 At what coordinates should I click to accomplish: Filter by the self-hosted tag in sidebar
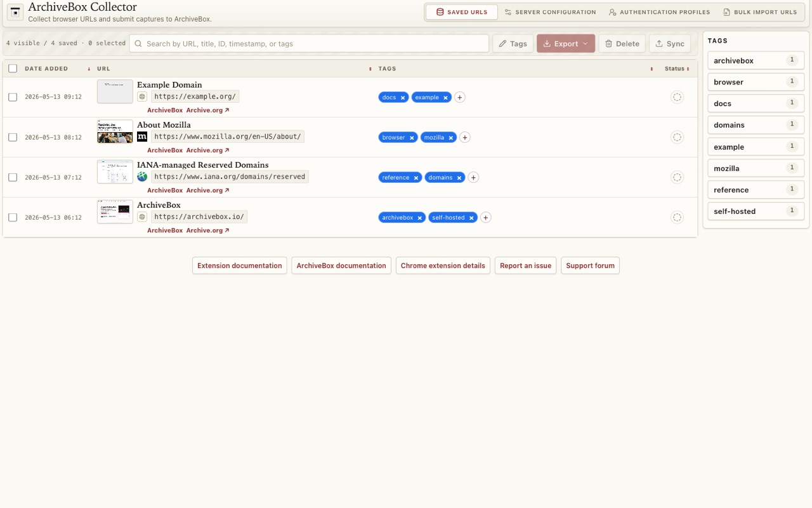click(756, 211)
